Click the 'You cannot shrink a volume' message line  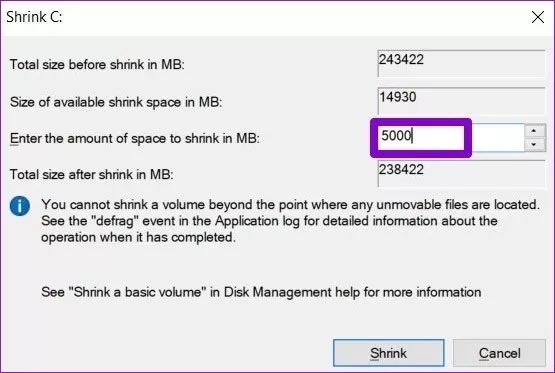click(291, 205)
